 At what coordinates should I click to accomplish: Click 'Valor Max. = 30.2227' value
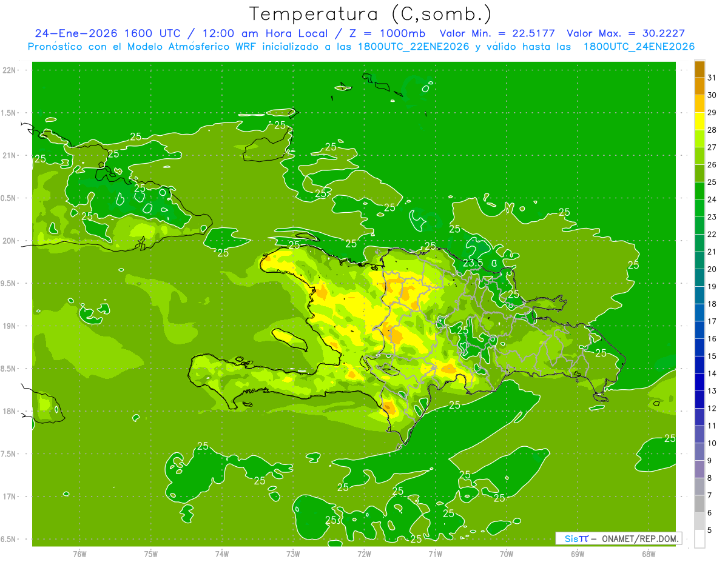[x=625, y=34]
